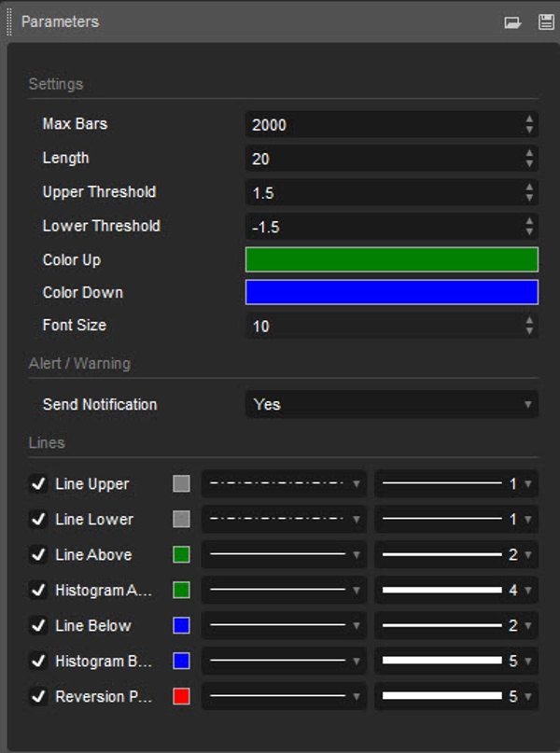Disable the Line Lower line

point(38,520)
